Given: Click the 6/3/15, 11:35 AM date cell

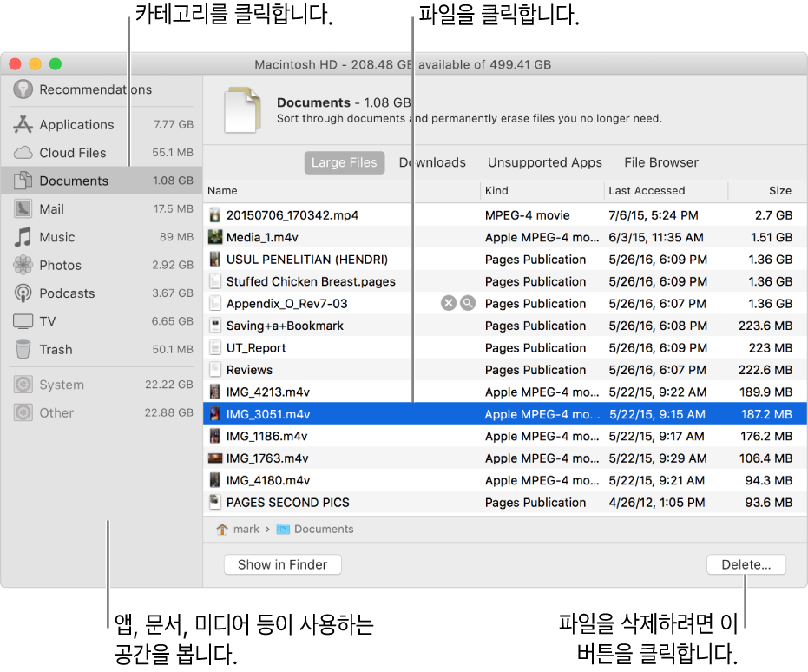Looking at the screenshot, I should pos(656,237).
